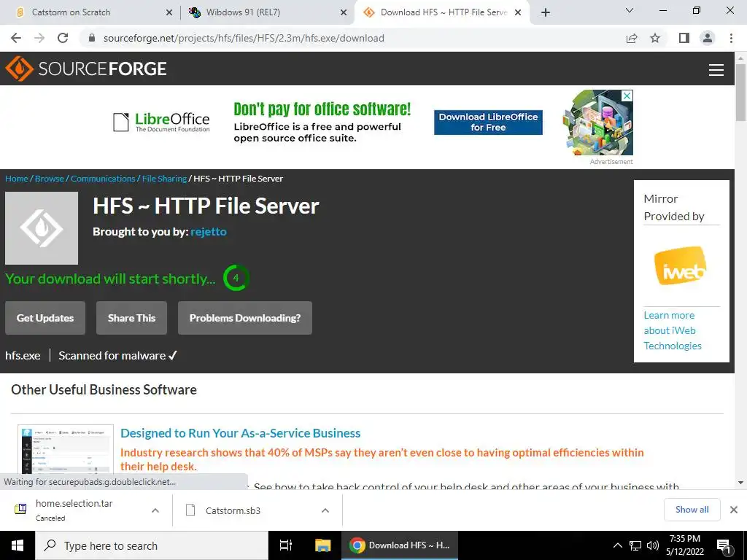Open File Explorer from taskbar

pos(322,545)
